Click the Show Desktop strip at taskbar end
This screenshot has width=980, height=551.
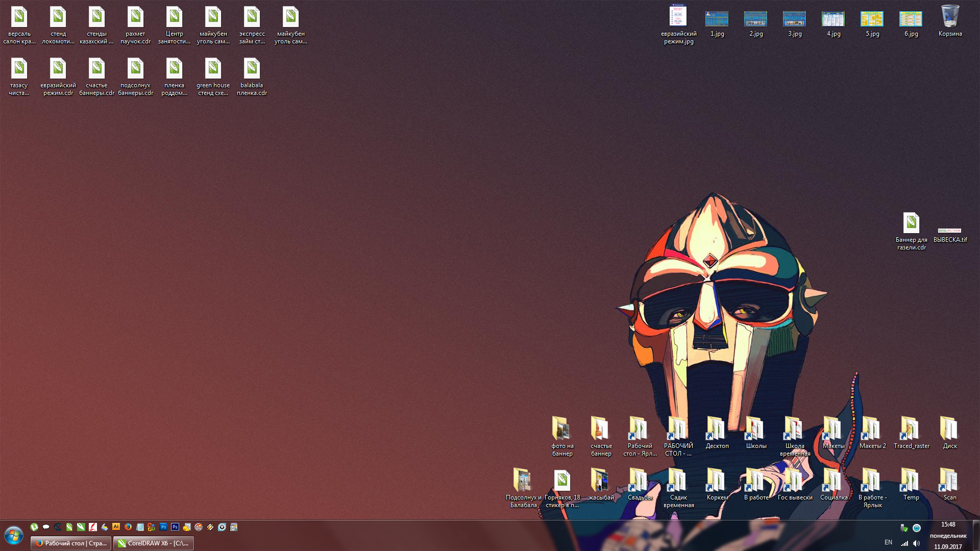[x=976, y=536]
